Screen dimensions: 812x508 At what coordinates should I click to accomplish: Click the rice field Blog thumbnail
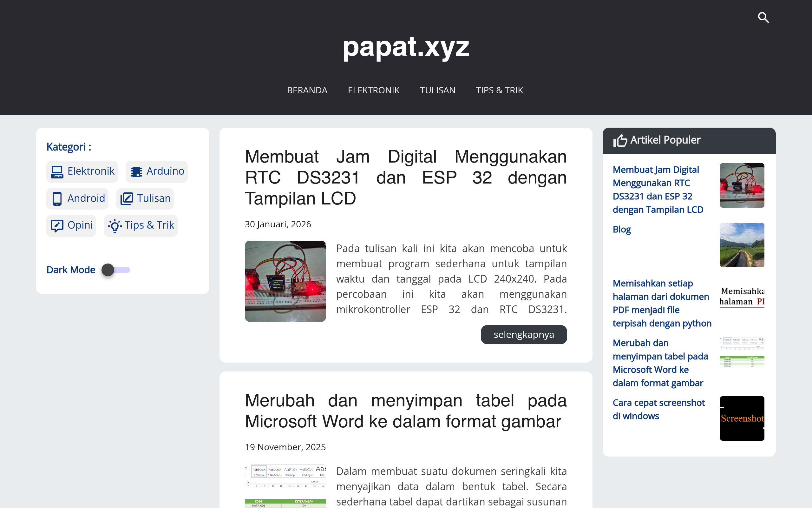(x=742, y=245)
